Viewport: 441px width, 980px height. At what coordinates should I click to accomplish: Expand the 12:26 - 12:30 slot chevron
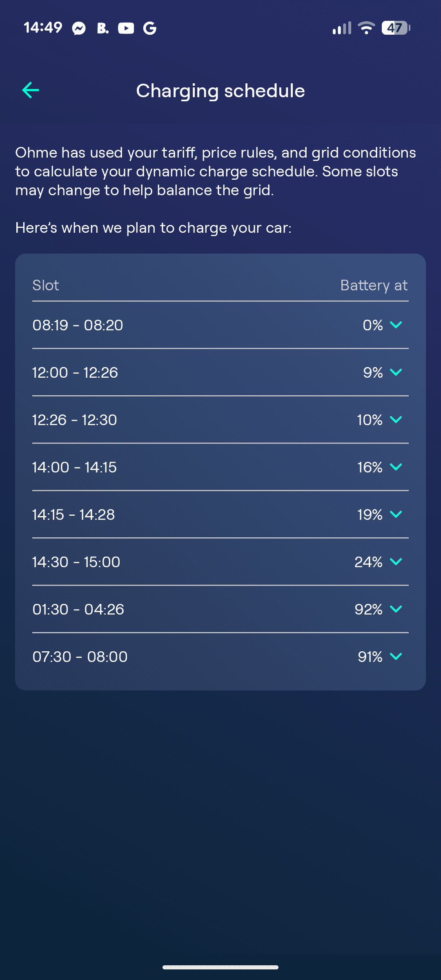pyautogui.click(x=396, y=420)
